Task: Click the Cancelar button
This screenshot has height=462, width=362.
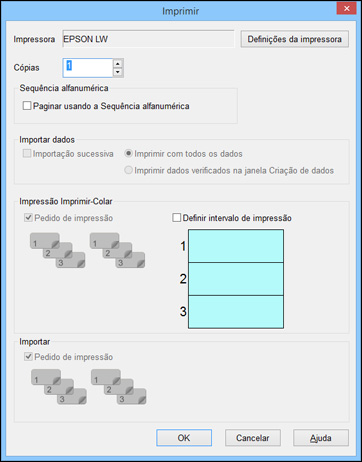Action: pyautogui.click(x=253, y=438)
